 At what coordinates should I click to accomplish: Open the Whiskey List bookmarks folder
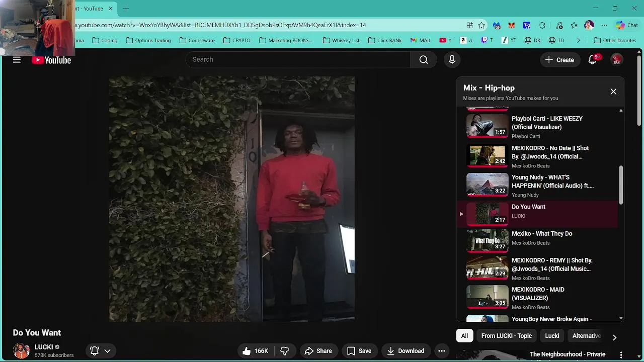(341, 40)
